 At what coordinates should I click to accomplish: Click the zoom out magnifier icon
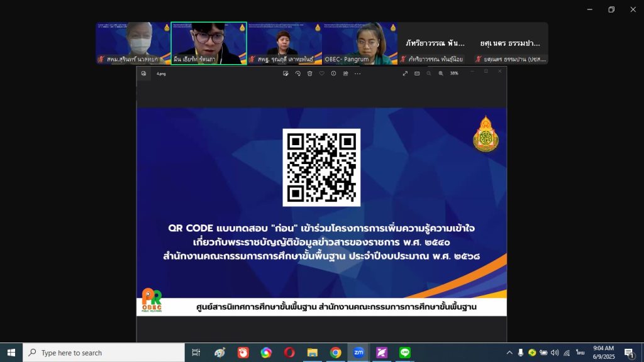[x=429, y=74]
